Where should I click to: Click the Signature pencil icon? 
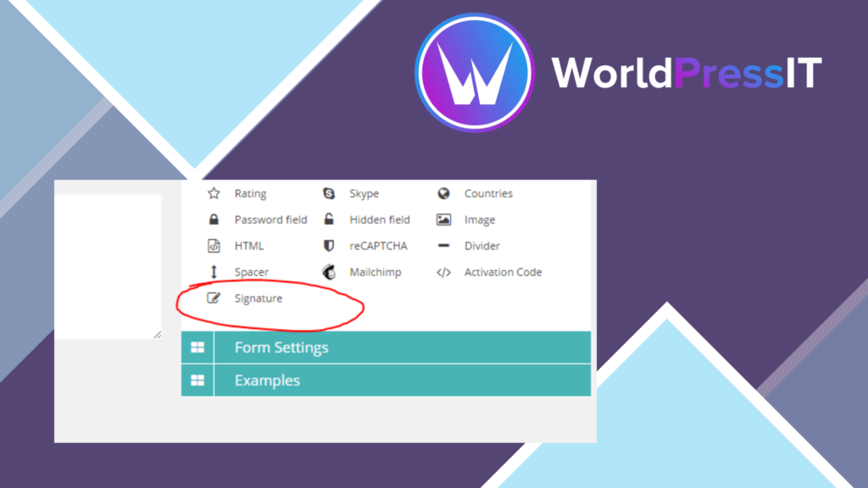pos(214,297)
